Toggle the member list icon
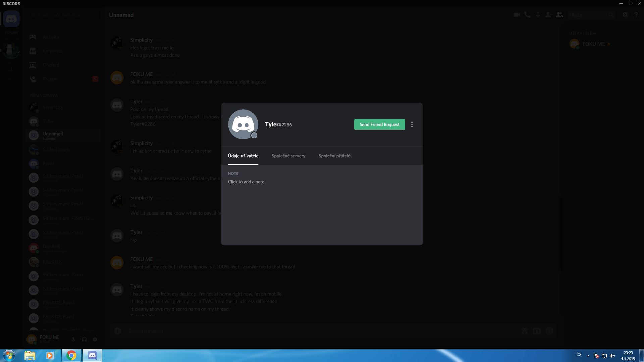Viewport: 644px width, 362px height. [559, 15]
